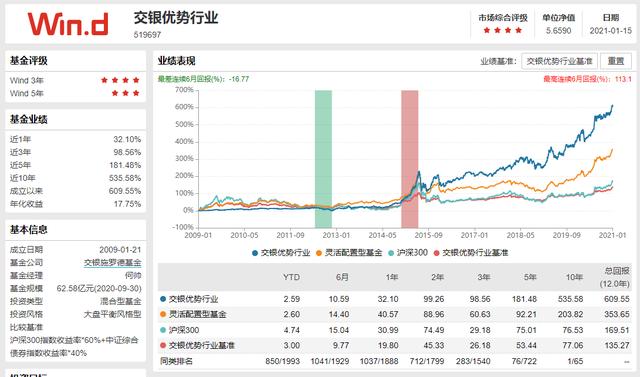The image size is (640, 377).
Task: Click the teal dot in 沪深300 table row
Action: point(163,330)
